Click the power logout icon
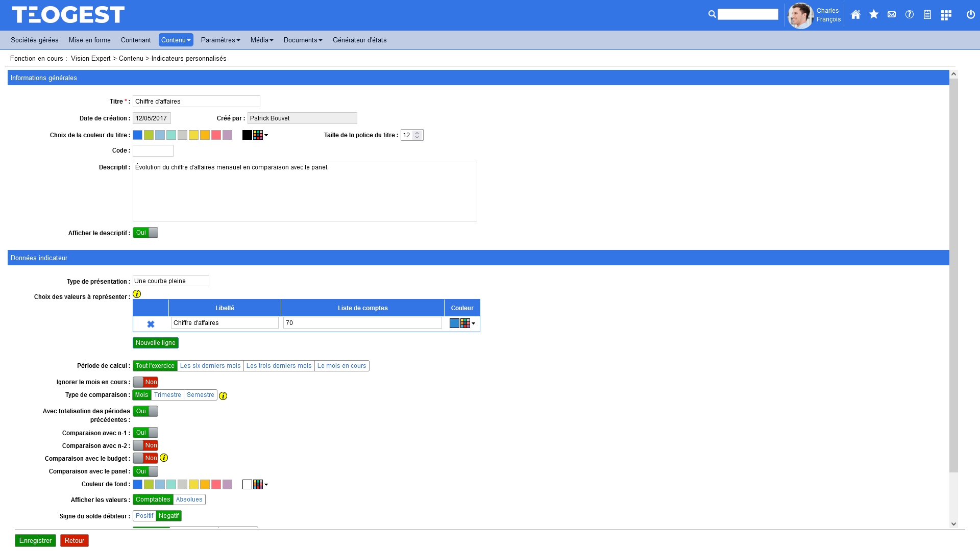 (971, 15)
